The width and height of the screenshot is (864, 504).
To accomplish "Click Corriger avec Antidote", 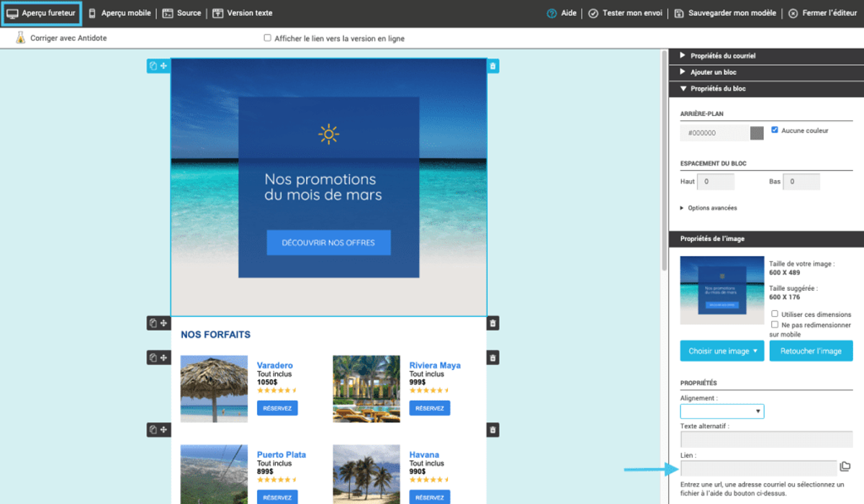I will [x=68, y=38].
